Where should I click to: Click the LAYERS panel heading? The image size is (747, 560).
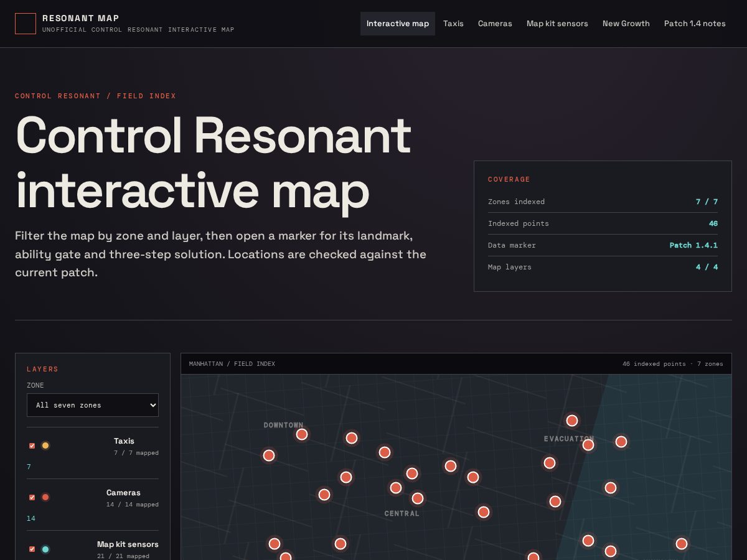tap(43, 369)
